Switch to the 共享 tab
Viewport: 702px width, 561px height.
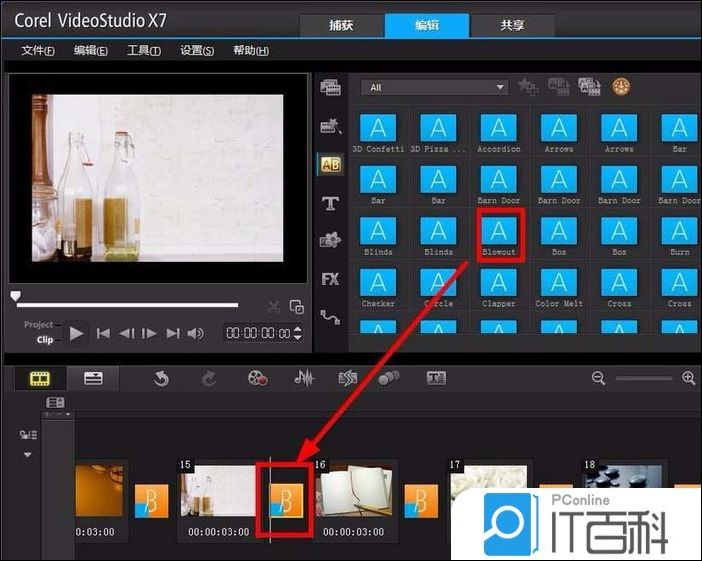tap(512, 25)
